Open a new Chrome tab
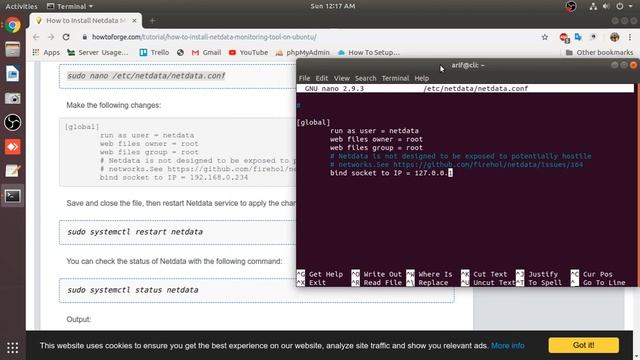The width and height of the screenshot is (640, 360). point(152,20)
